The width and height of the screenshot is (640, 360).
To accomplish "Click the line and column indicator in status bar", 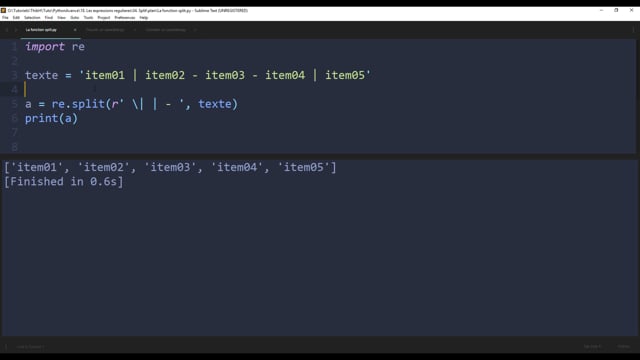I will (30, 347).
